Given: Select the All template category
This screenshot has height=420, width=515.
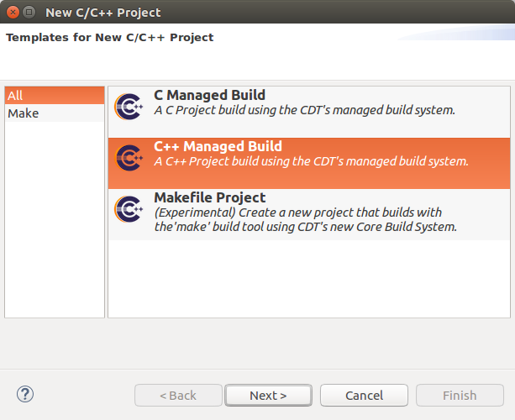Looking at the screenshot, I should 55,96.
